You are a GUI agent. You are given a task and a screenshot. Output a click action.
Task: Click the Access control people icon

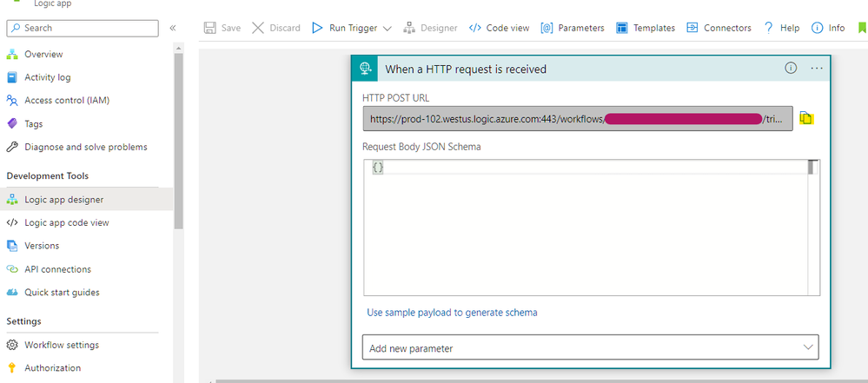[12, 101]
